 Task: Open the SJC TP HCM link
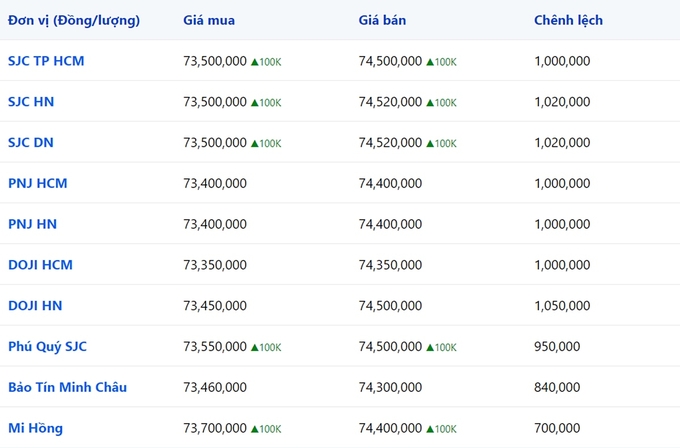46,61
